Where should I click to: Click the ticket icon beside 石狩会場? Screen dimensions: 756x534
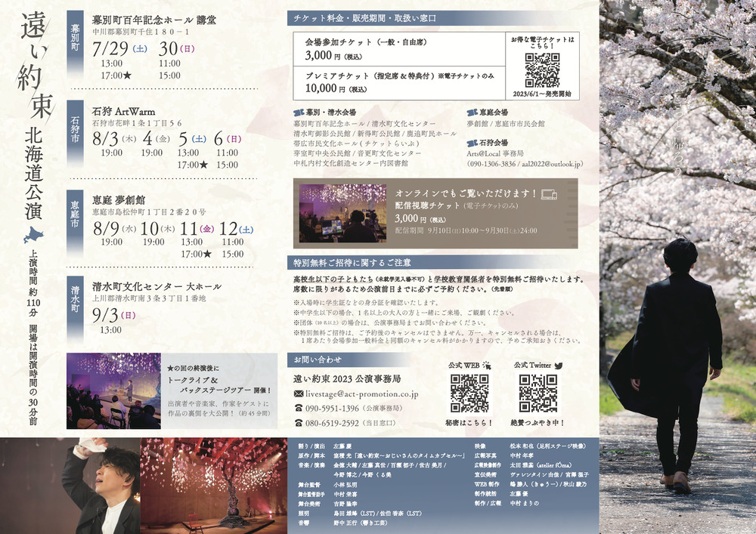[x=472, y=140]
